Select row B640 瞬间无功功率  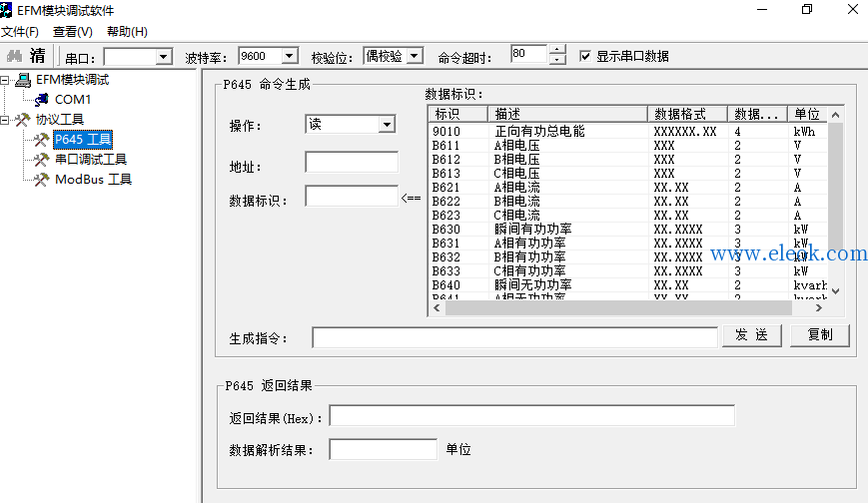628,285
